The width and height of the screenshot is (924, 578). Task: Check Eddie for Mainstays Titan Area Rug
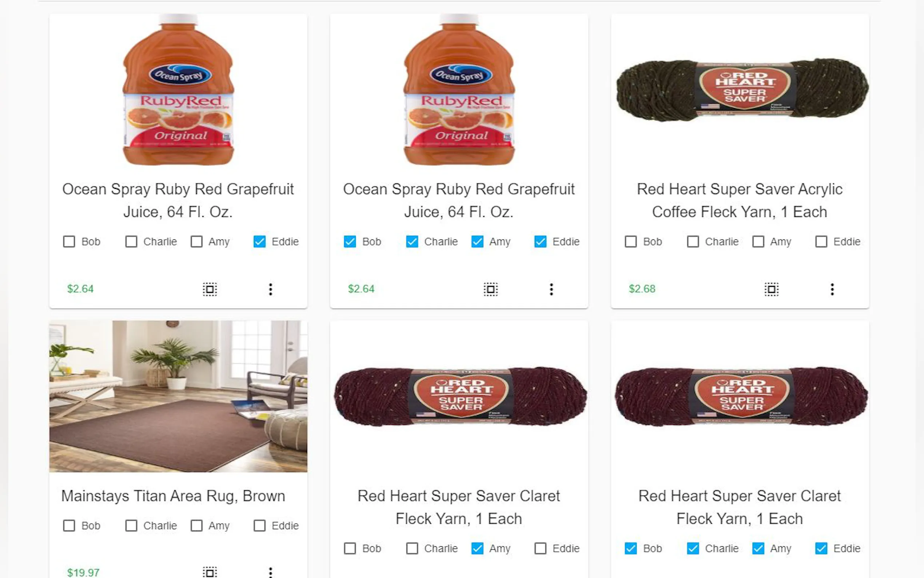260,526
